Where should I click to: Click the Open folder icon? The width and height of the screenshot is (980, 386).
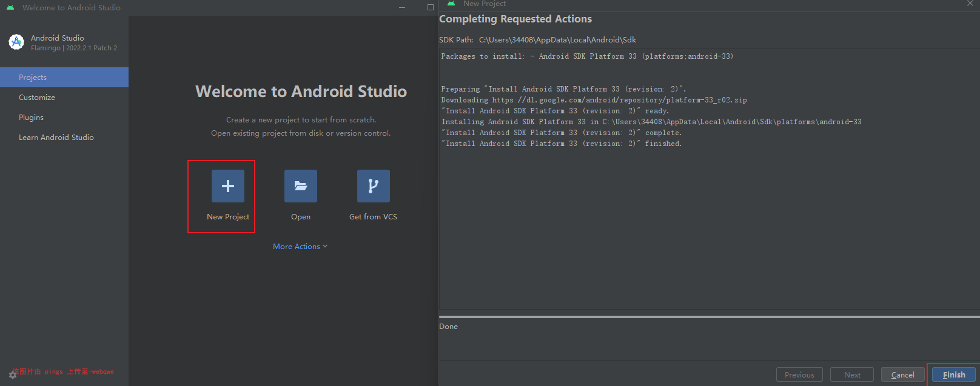point(301,186)
